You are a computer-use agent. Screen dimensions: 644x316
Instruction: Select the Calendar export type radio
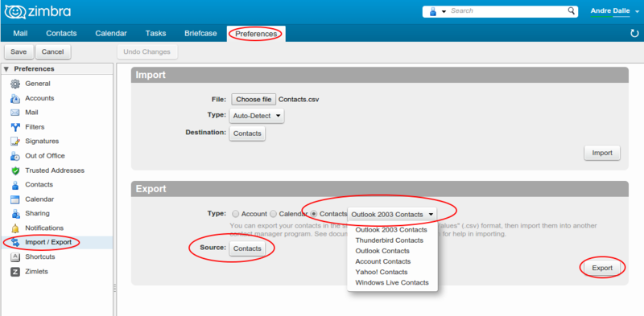(273, 214)
